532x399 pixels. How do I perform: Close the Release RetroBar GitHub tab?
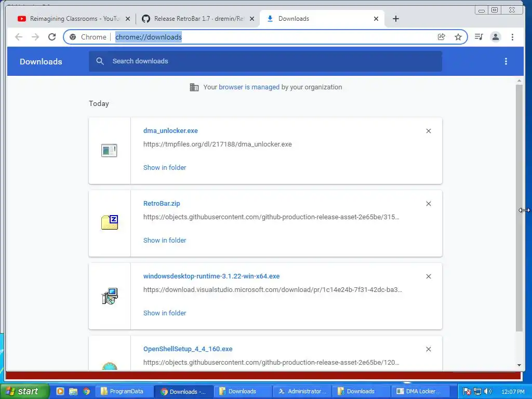(252, 19)
